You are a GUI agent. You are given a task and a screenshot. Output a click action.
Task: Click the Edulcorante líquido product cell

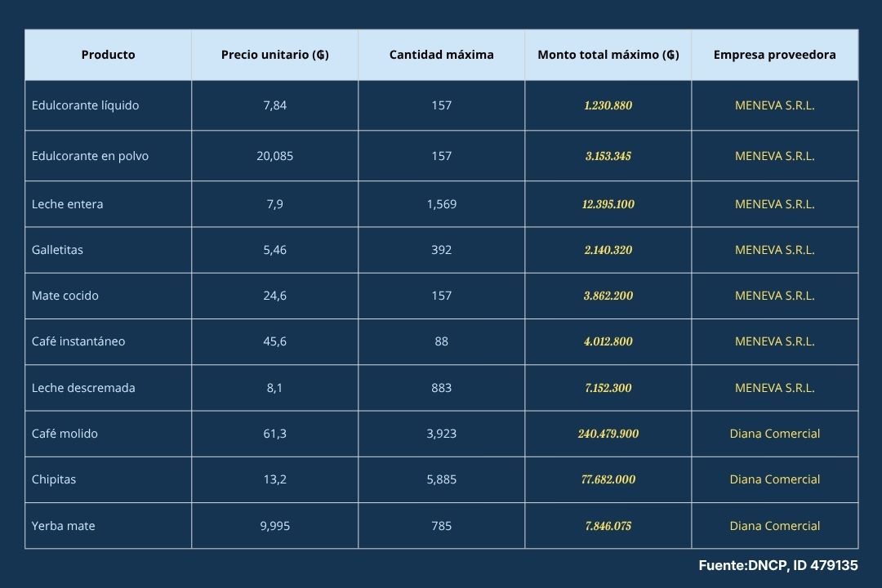(85, 105)
